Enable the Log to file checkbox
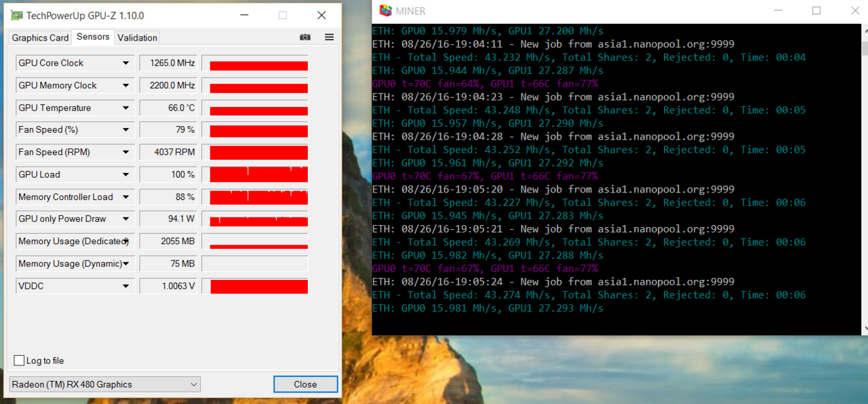The height and width of the screenshot is (404, 868). 19,361
